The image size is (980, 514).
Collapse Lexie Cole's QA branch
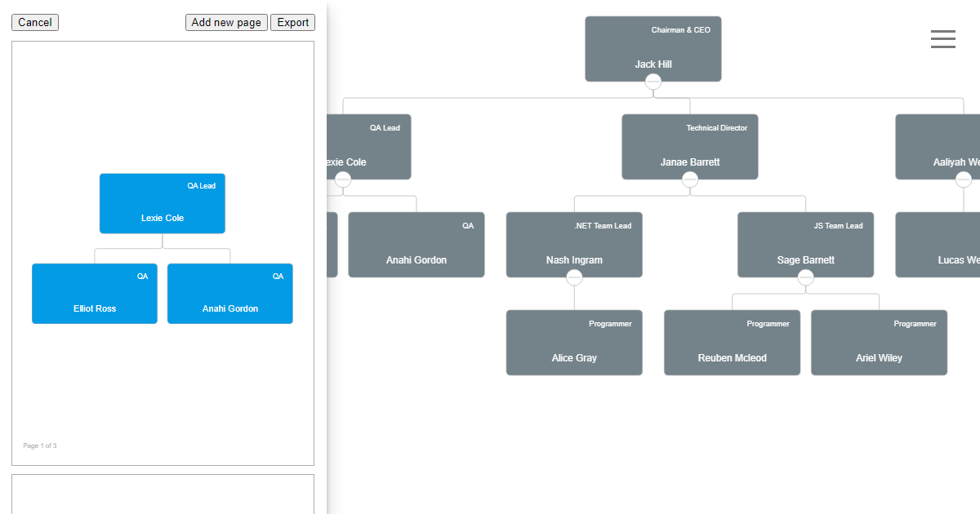[343, 179]
